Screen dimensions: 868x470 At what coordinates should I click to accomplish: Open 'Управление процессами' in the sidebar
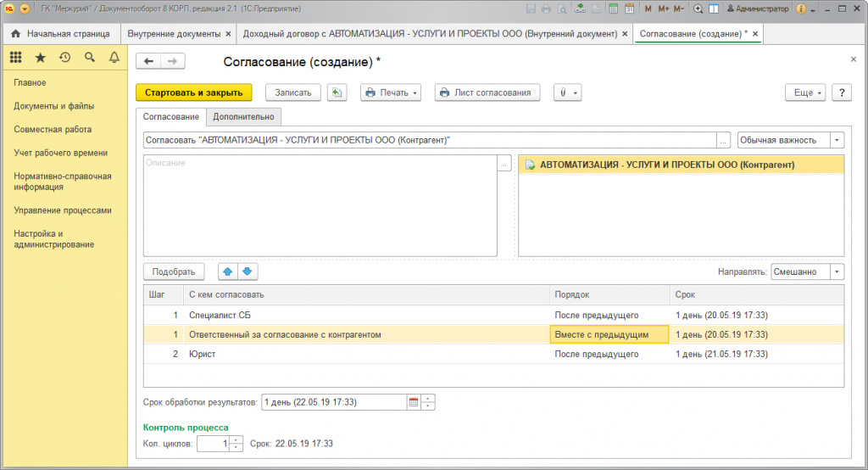[x=63, y=210]
